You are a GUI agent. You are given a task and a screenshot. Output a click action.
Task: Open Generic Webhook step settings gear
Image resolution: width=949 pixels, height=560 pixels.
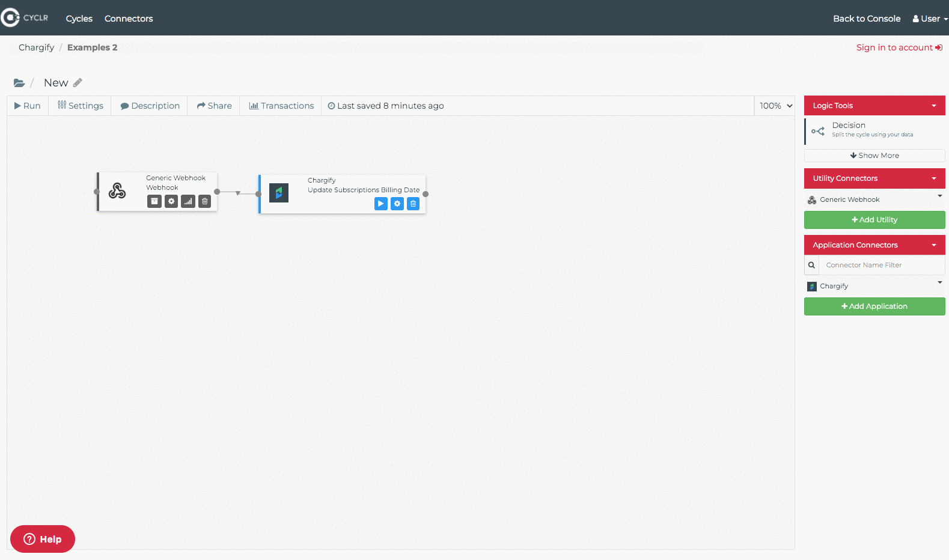(x=171, y=201)
